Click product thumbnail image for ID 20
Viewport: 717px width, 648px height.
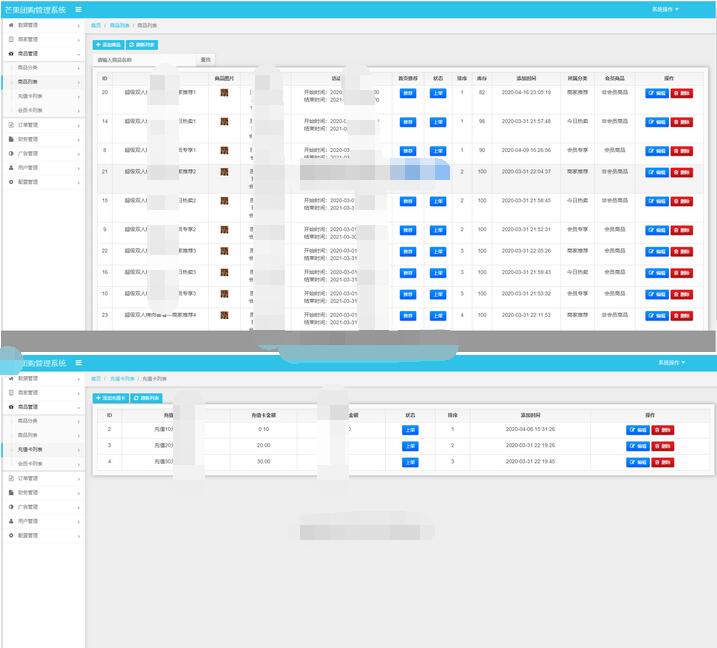(224, 93)
